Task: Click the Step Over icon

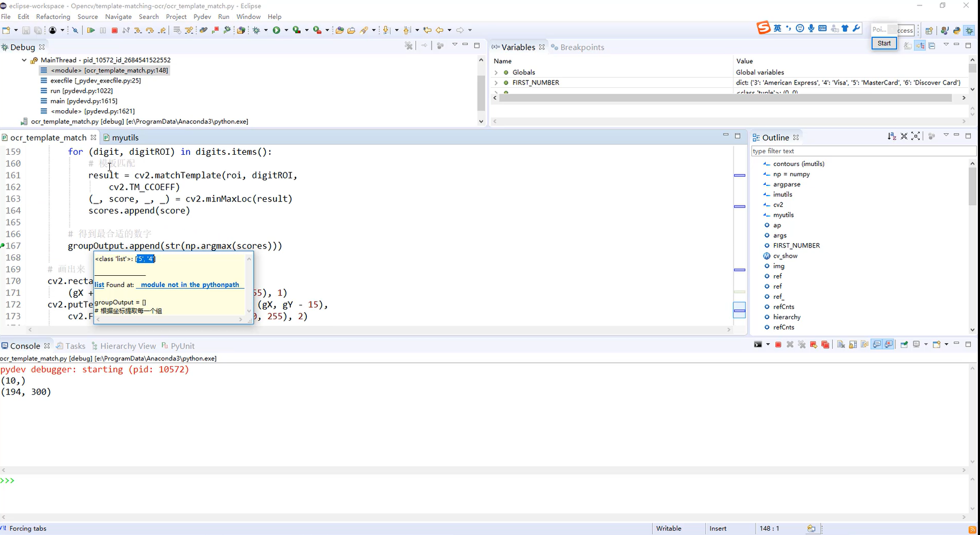Action: pos(149,30)
